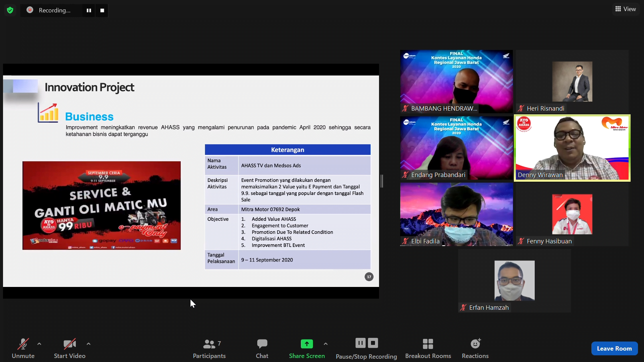Click the muted mic icon on Bambang Hendraw
Screen dimensions: 644x362
[405, 108]
